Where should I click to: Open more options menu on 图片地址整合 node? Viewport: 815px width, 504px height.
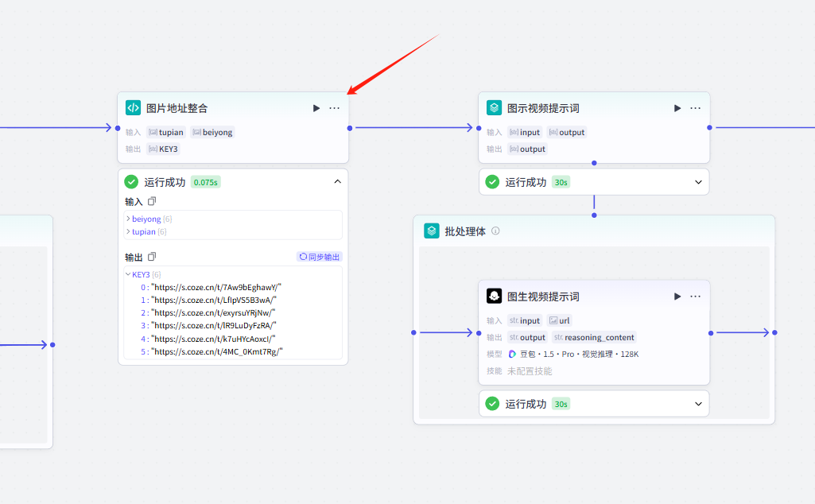[335, 108]
